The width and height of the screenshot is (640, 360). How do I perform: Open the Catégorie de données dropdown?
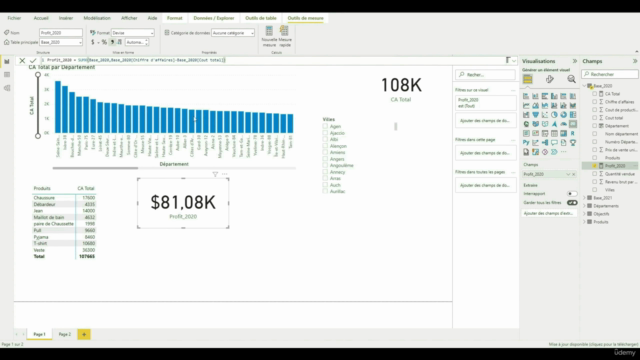pyautogui.click(x=233, y=33)
